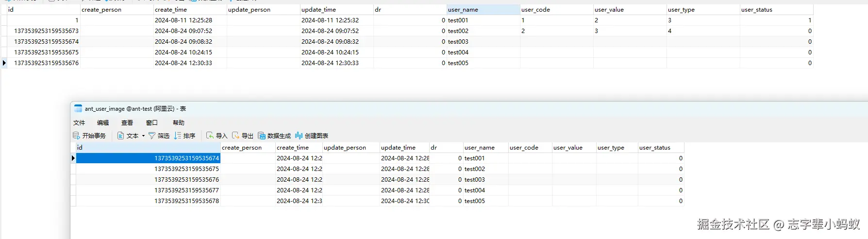
Task: Click dr column header in background table
Action: click(x=410, y=10)
